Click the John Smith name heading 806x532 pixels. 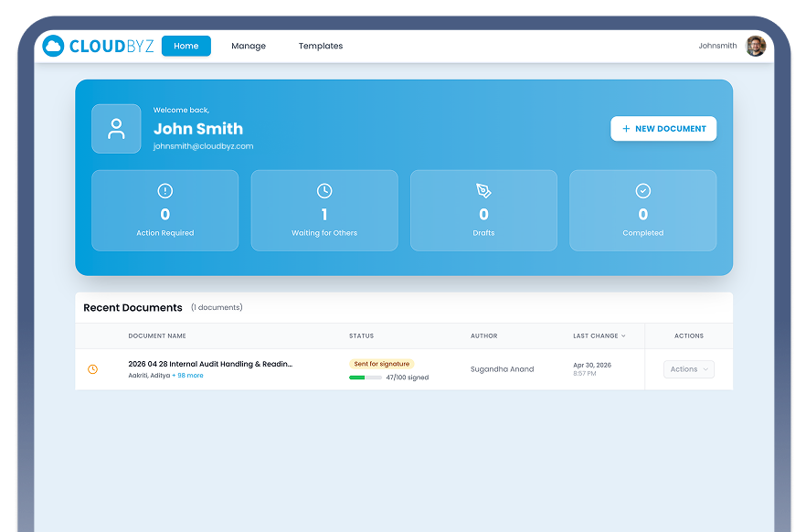198,129
